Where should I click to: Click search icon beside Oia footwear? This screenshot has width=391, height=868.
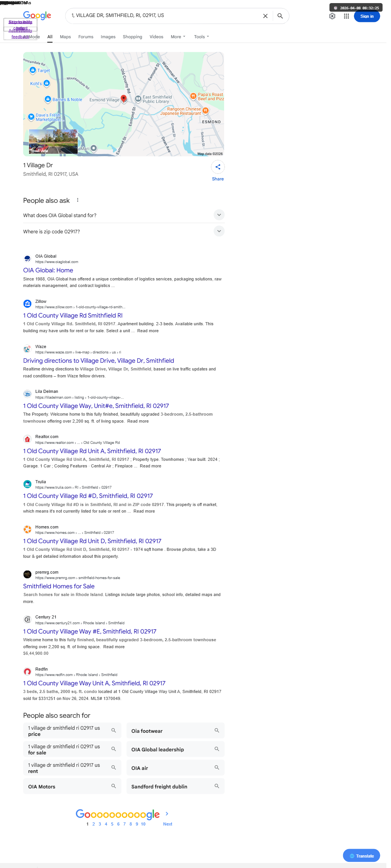[217, 730]
